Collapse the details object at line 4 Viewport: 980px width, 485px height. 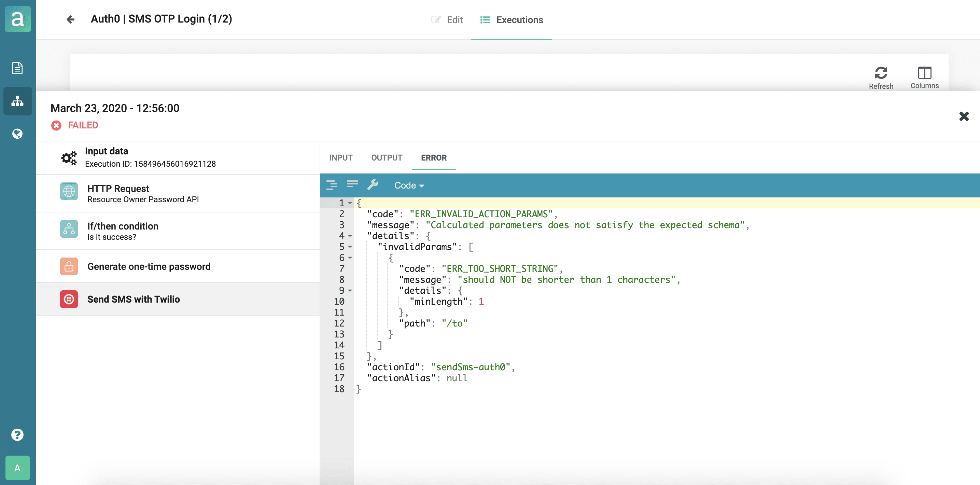click(350, 236)
